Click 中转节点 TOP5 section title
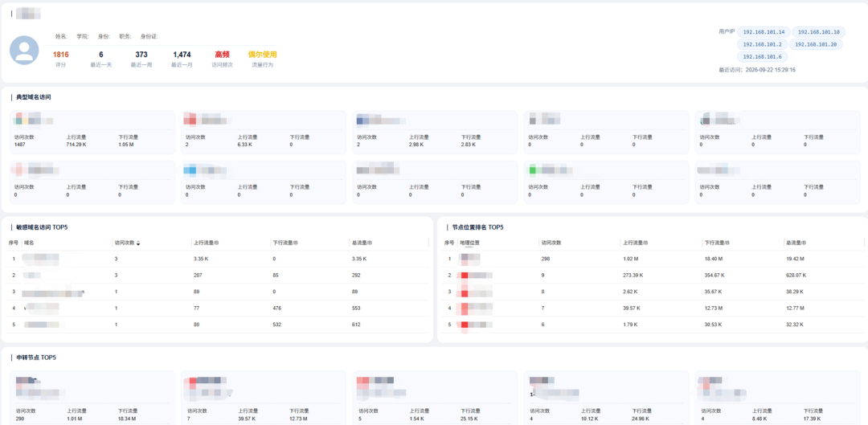 tap(36, 358)
